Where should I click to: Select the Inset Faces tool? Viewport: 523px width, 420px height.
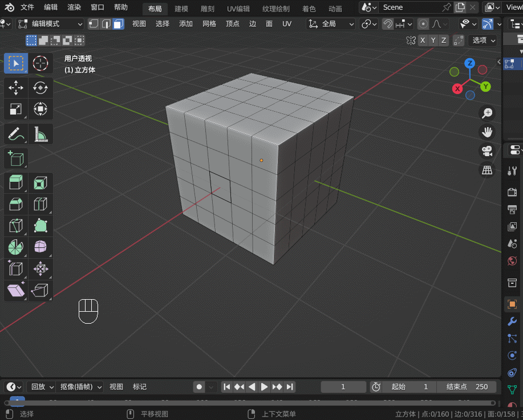(x=40, y=183)
